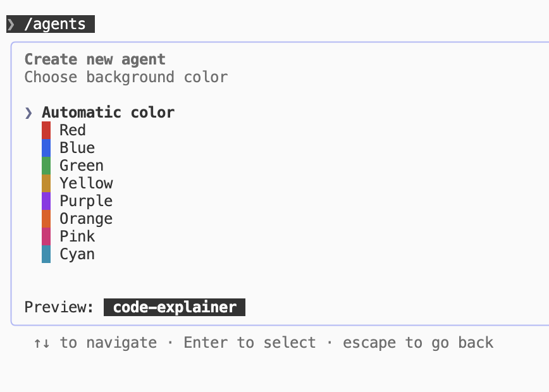Choose the Cyan text entry
The image size is (549, 392).
coord(77,254)
